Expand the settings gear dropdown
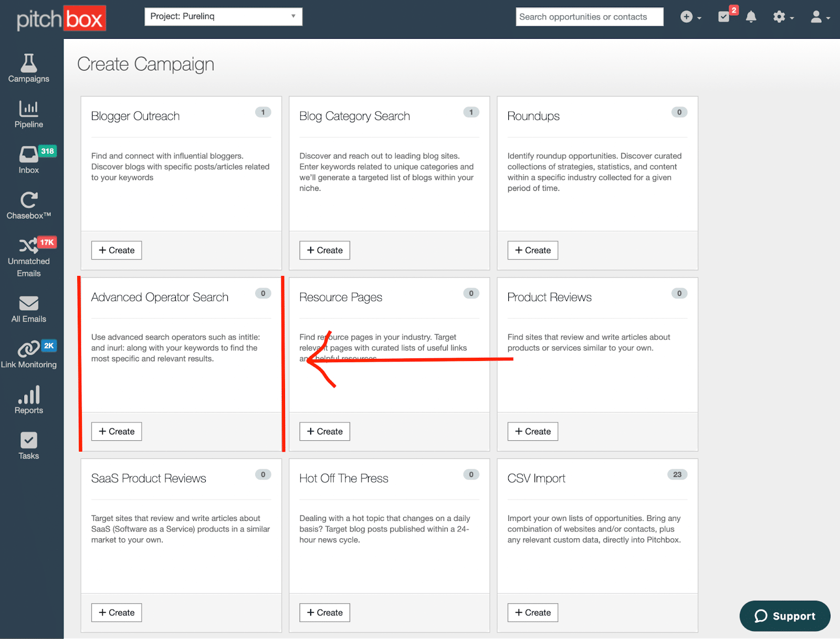This screenshot has width=840, height=639. click(x=783, y=17)
